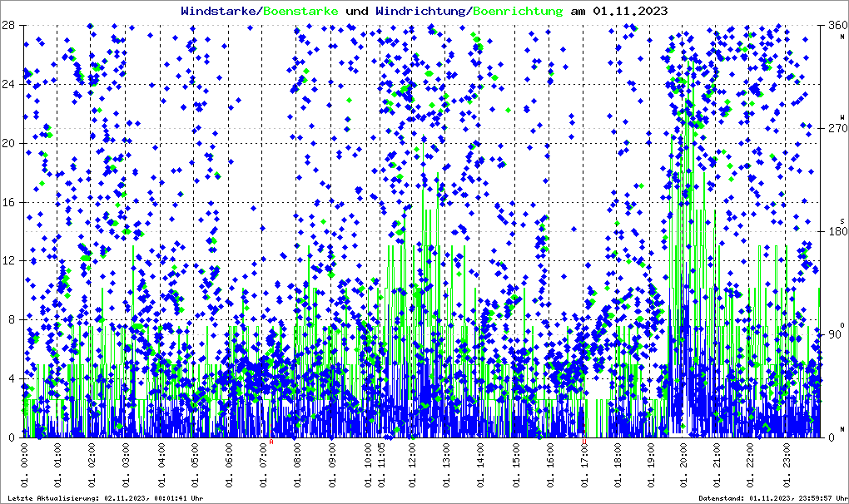Click the 18:00 time axis label
This screenshot has height=504, width=849.
point(618,465)
